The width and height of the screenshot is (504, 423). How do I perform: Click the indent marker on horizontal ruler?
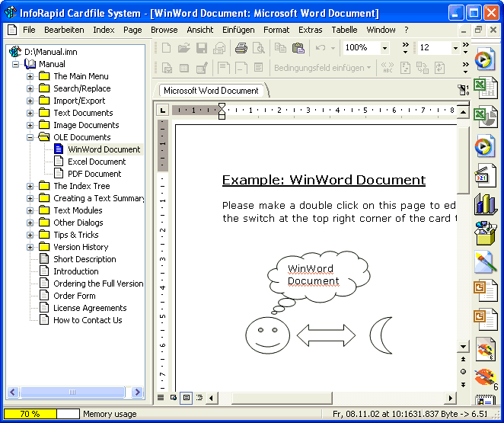click(x=222, y=111)
